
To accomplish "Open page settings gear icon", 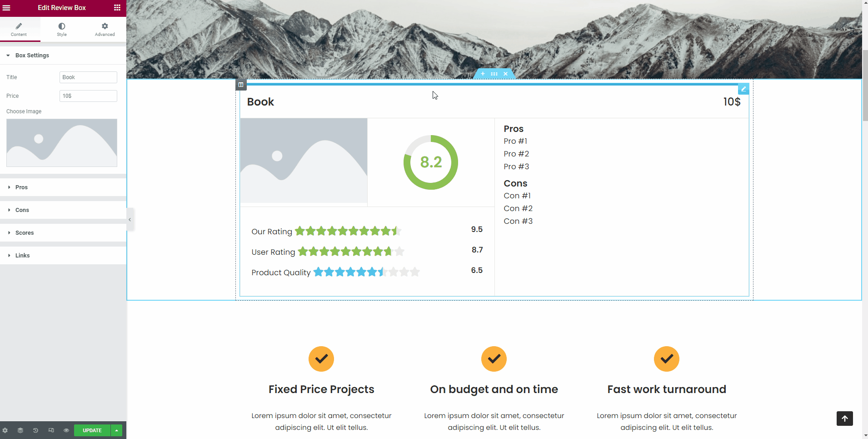I will pyautogui.click(x=5, y=430).
